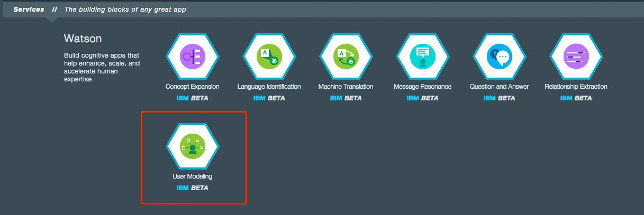Image resolution: width=644 pixels, height=215 pixels.
Task: Click the User Modeling label
Action: click(193, 176)
